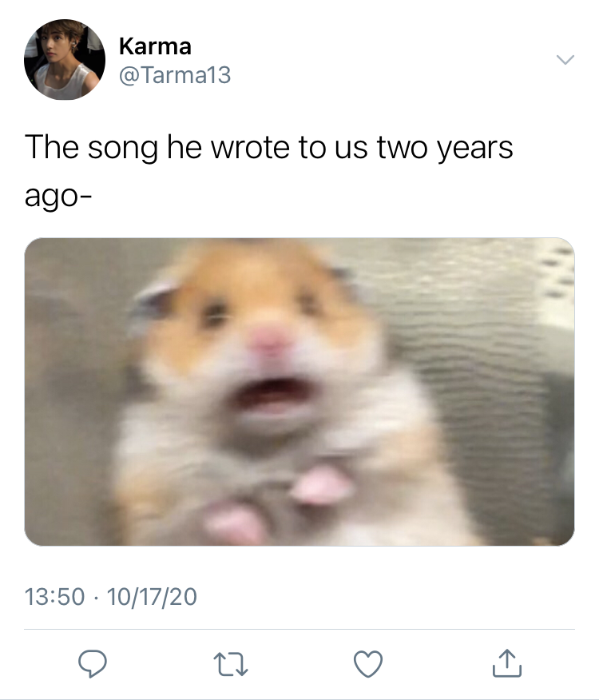
Task: Open the reply composer bubble
Action: tap(93, 664)
